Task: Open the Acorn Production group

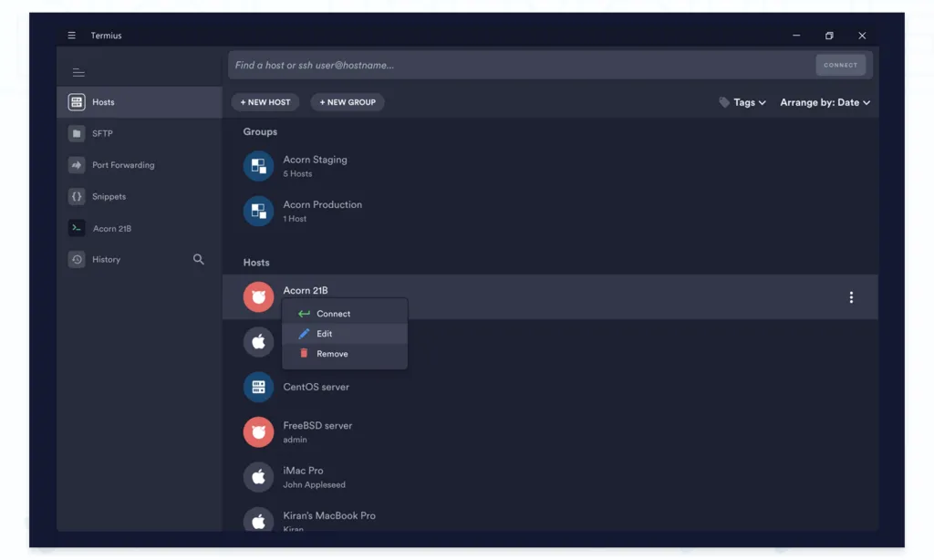Action: point(550,211)
